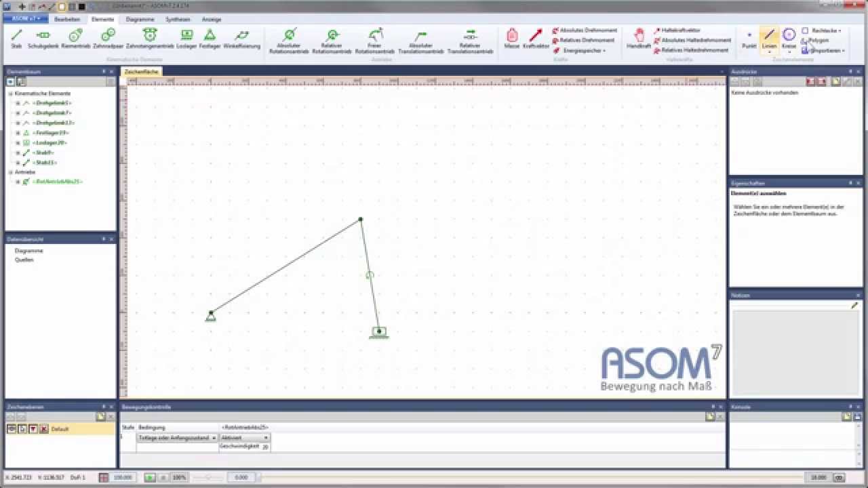The width and height of the screenshot is (868, 488).
Task: Switch to the Synthesen ribbon tab
Action: (178, 19)
